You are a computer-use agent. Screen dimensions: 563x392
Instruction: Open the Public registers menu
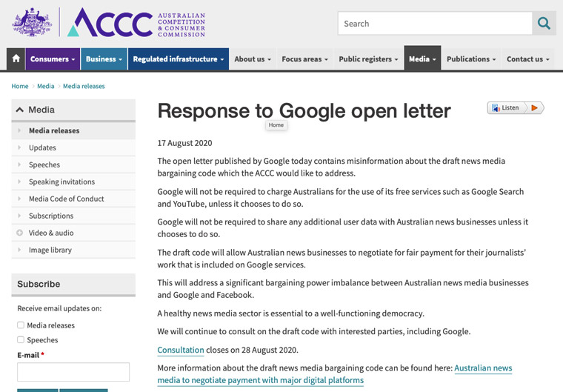click(368, 59)
